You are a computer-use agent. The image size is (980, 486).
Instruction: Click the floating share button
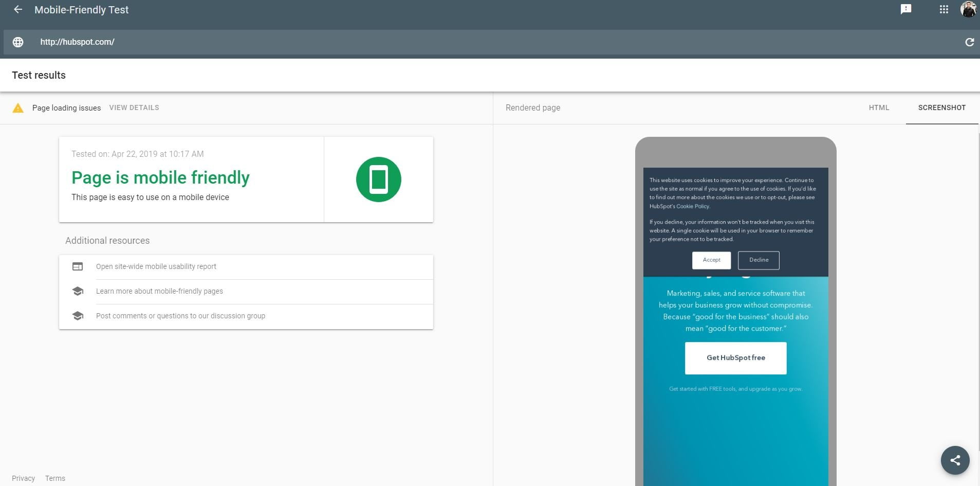point(955,460)
